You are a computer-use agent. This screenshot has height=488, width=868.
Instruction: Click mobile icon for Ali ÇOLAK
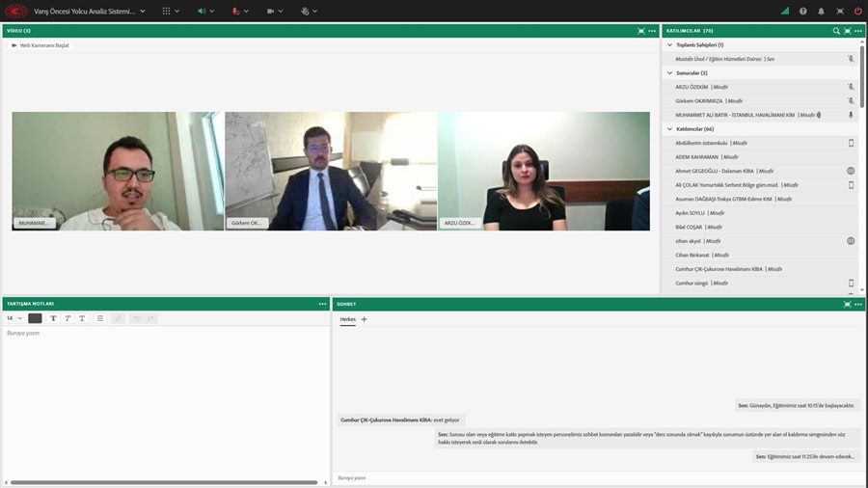(851, 185)
